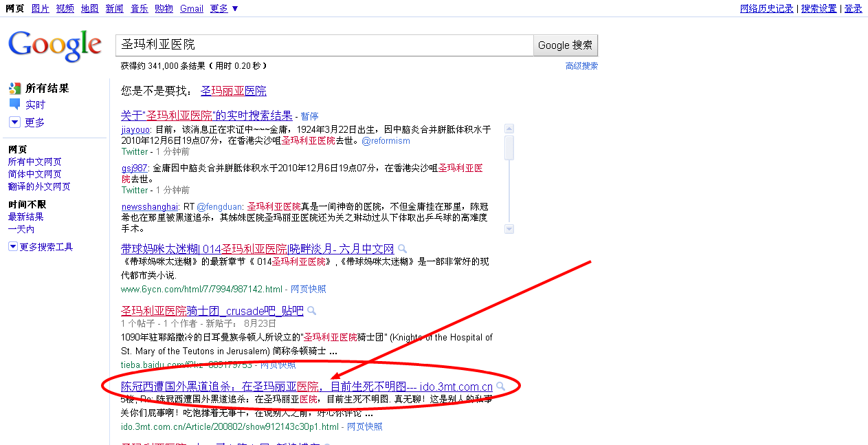Open 网页快照 for ido.3mt.com.cn result
Screen dimensions: 868x445
point(364,426)
